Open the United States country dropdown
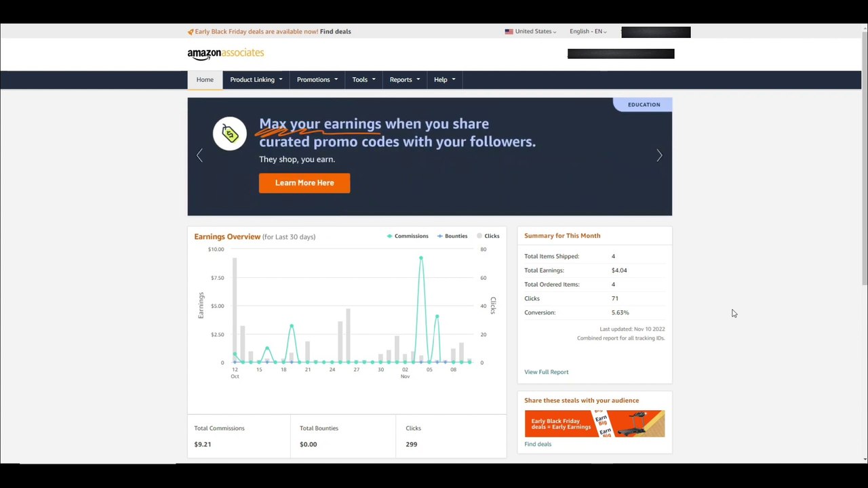 [530, 32]
